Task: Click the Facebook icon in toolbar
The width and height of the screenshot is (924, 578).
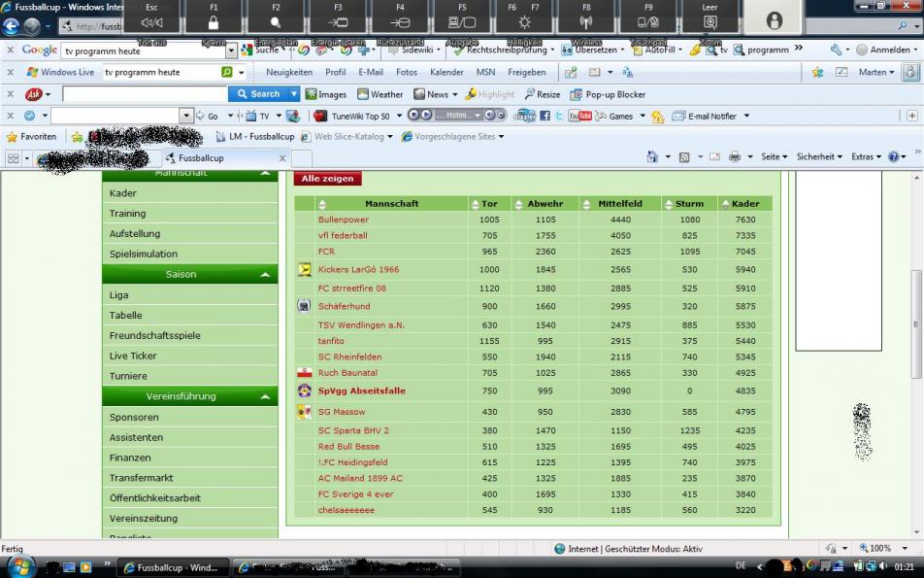Action: (544, 116)
